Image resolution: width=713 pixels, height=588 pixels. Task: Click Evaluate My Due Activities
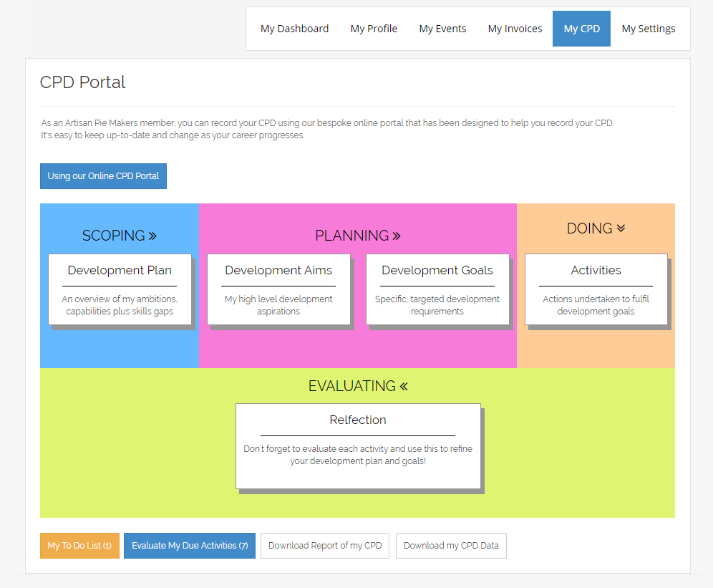(189, 545)
